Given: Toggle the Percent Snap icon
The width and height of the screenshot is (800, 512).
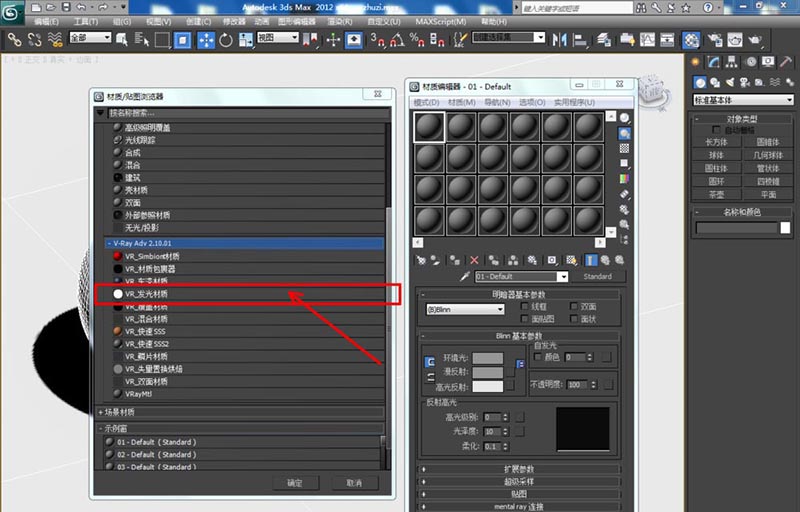Looking at the screenshot, I should click(x=417, y=40).
